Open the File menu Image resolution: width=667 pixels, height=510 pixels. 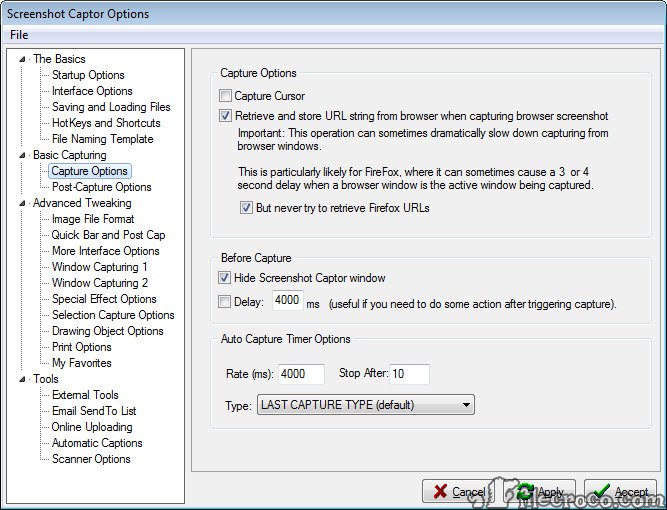point(19,35)
